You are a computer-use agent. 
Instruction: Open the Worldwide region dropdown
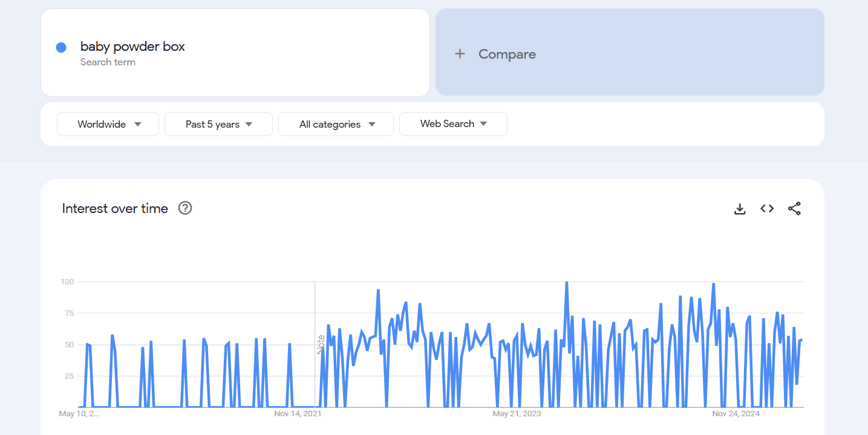point(108,124)
